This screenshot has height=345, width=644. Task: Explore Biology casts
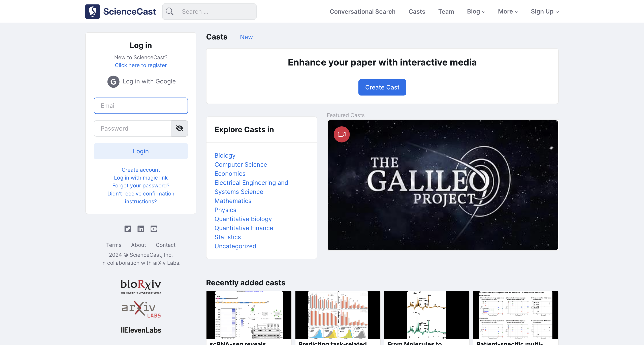[225, 156]
